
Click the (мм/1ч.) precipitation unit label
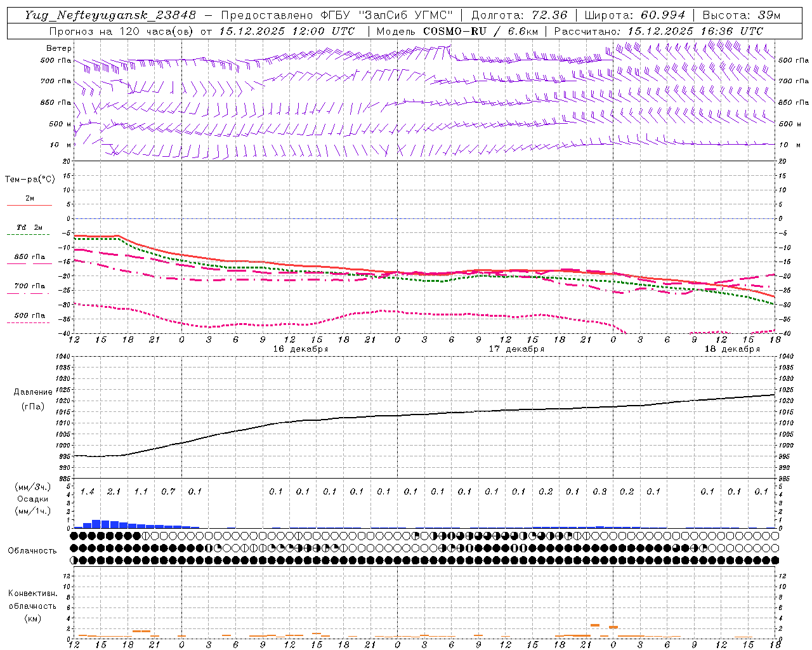[x=32, y=511]
